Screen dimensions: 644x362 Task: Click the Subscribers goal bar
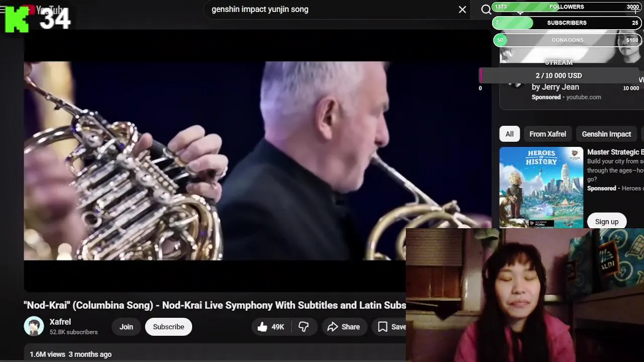click(x=567, y=23)
